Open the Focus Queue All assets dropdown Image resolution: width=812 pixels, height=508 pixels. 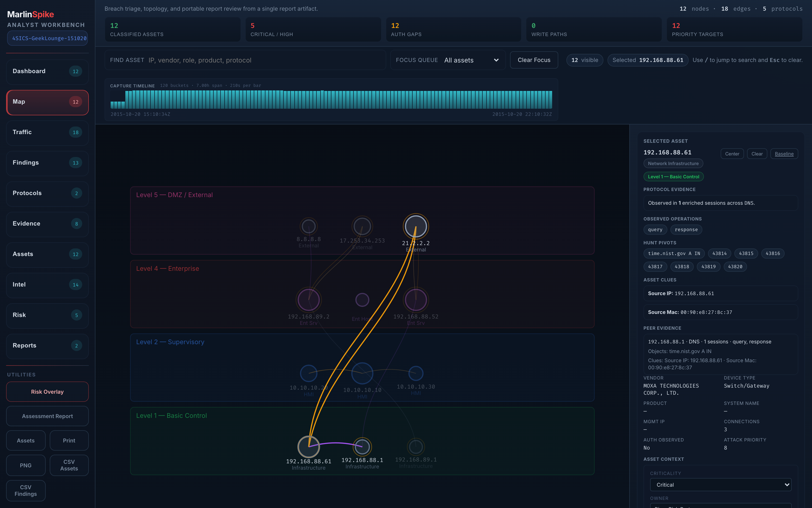coord(448,60)
